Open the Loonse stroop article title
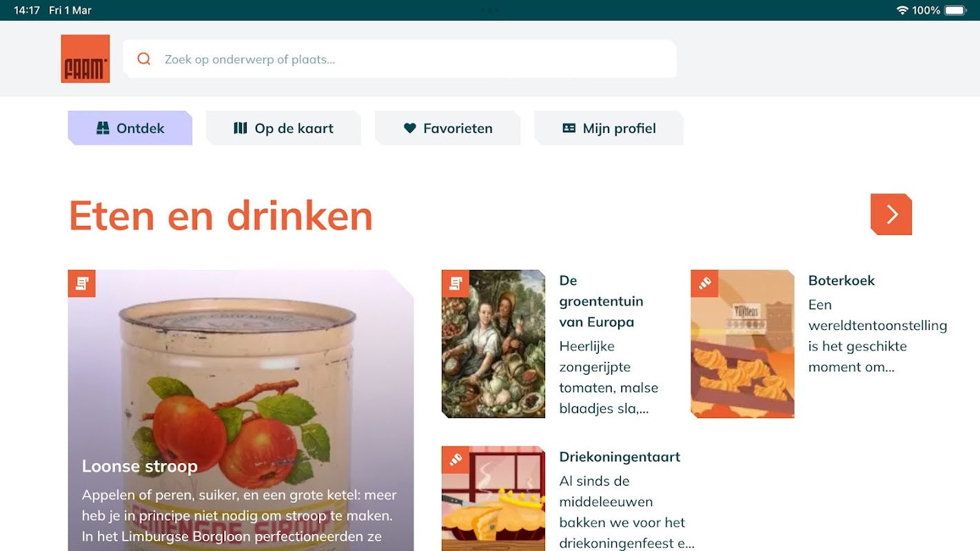Screen dimensions: 980x551 (x=140, y=466)
